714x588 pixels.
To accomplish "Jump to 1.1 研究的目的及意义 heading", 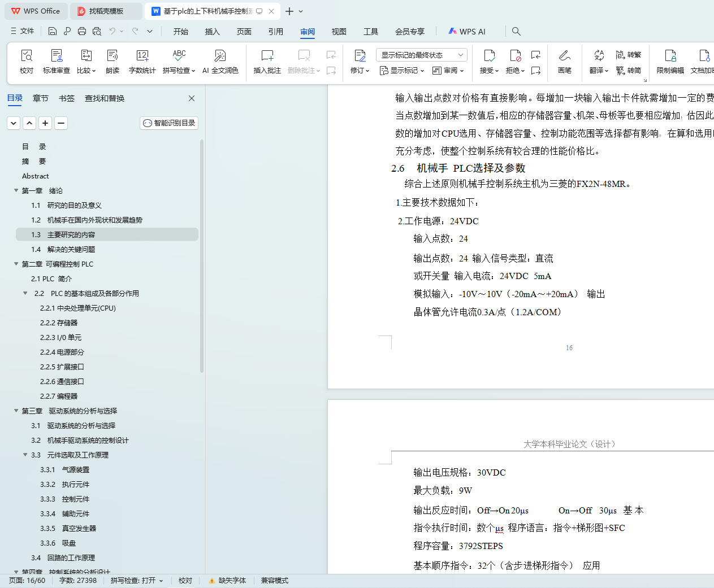I will click(67, 206).
